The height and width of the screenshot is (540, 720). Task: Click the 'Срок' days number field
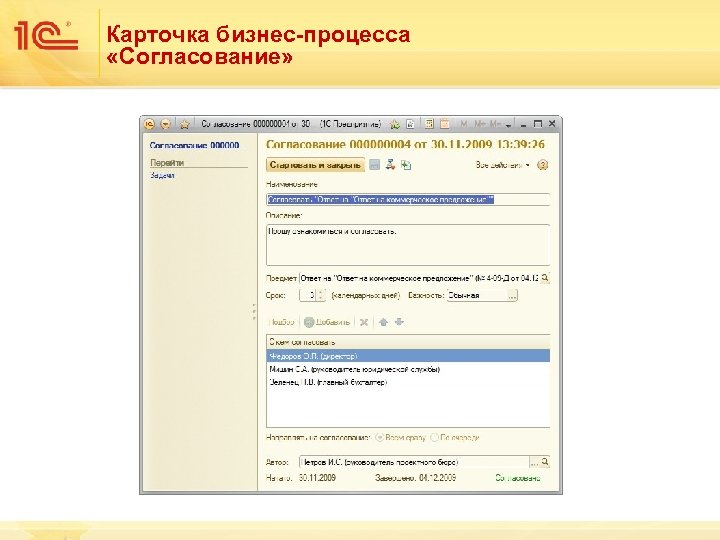tap(307, 295)
